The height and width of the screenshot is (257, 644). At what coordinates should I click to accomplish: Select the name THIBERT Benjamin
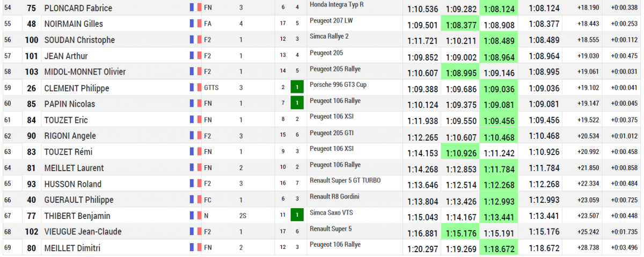[x=77, y=216]
